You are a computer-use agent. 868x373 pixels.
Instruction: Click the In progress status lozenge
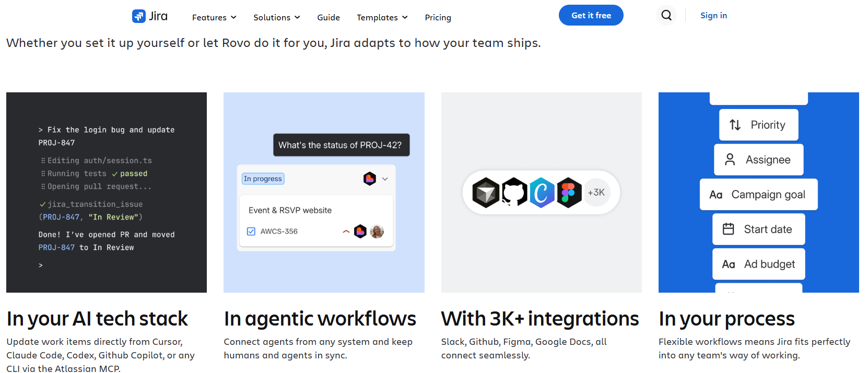(263, 178)
